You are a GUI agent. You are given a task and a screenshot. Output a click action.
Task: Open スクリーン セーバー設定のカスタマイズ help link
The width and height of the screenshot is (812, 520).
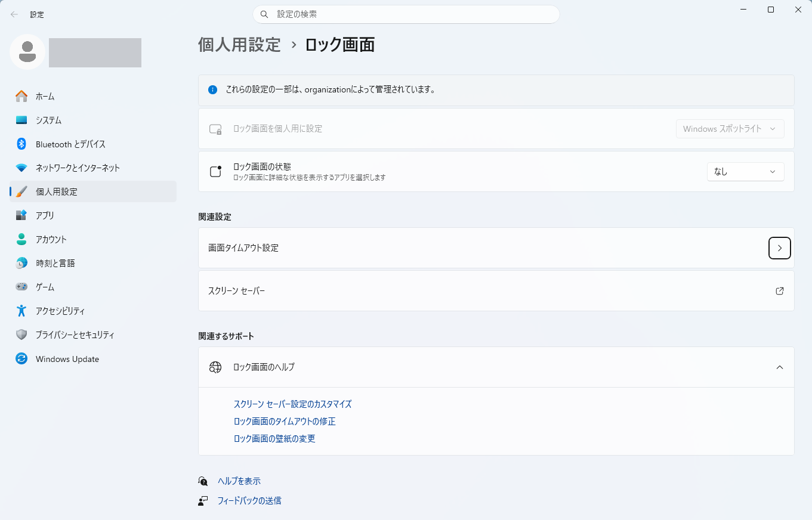coord(293,404)
